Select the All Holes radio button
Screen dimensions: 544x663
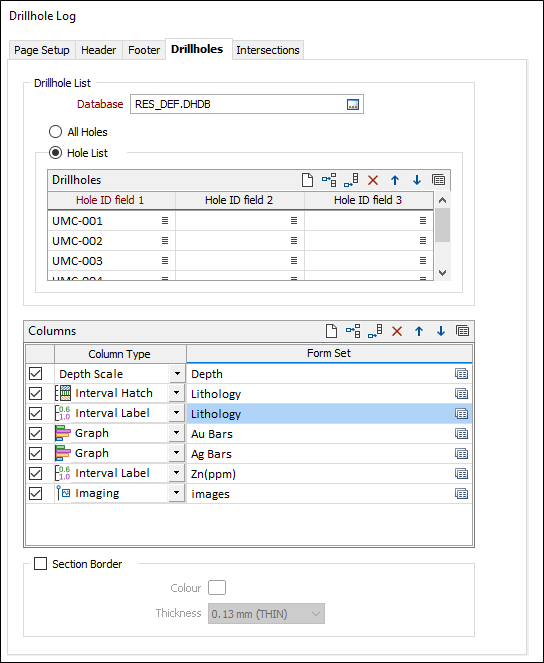(x=55, y=132)
